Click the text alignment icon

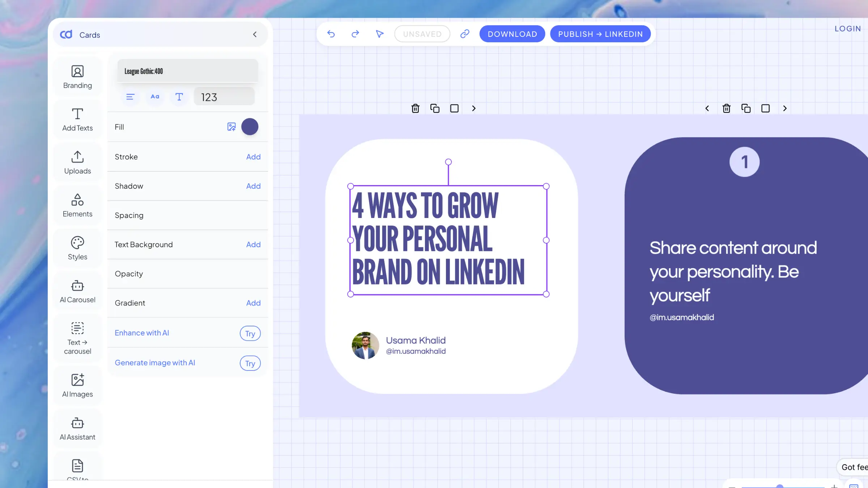pyautogui.click(x=130, y=97)
